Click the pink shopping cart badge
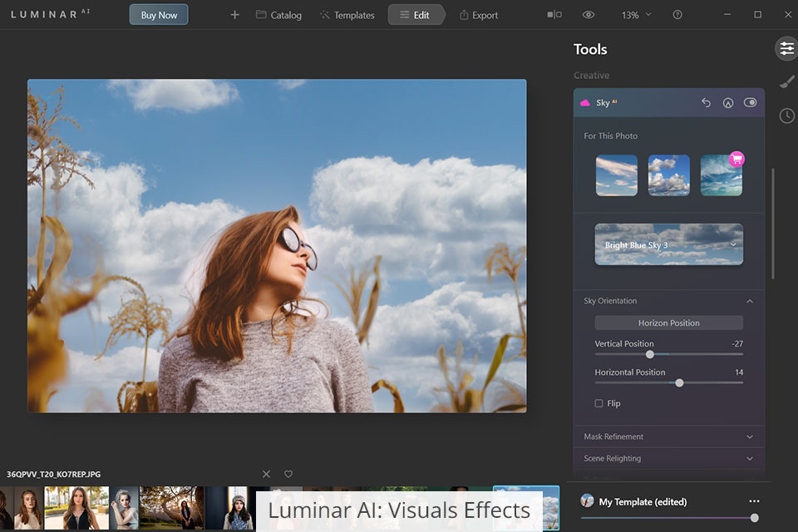798x532 pixels. tap(736, 160)
